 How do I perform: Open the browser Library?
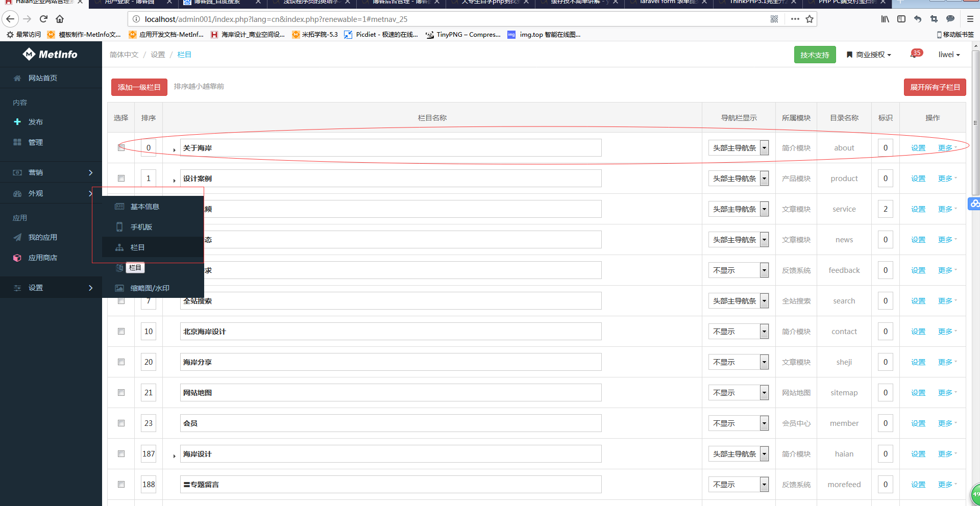885,19
